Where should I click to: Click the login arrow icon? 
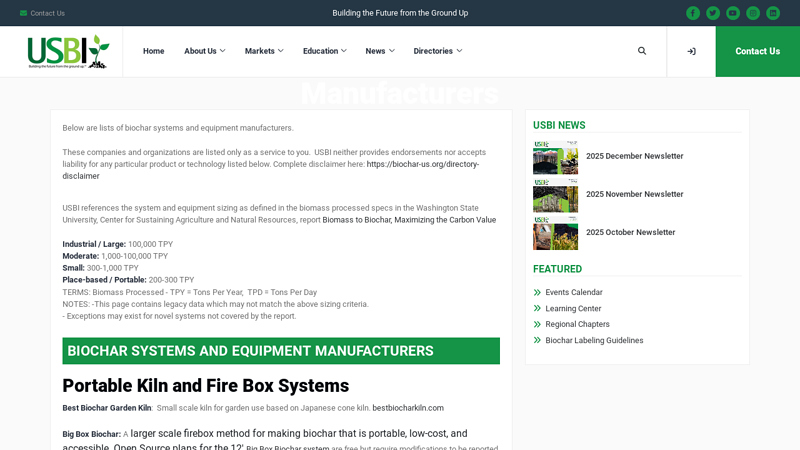[691, 52]
